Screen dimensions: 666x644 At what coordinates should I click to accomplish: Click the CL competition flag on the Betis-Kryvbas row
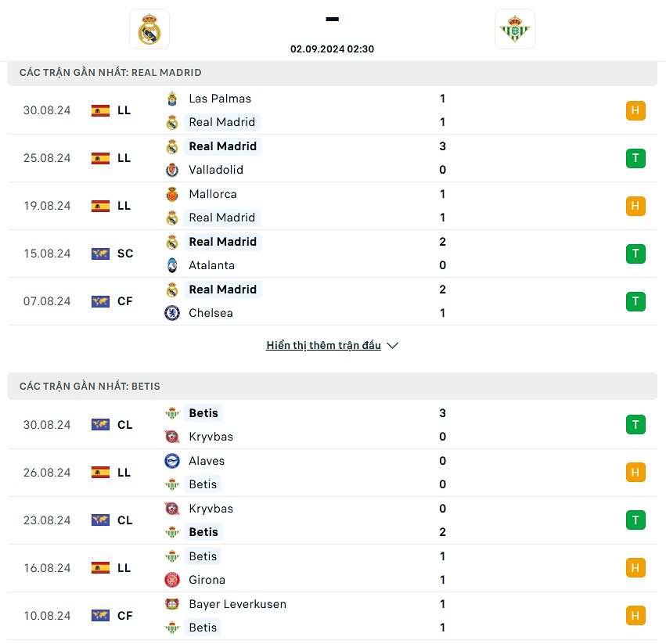click(99, 425)
